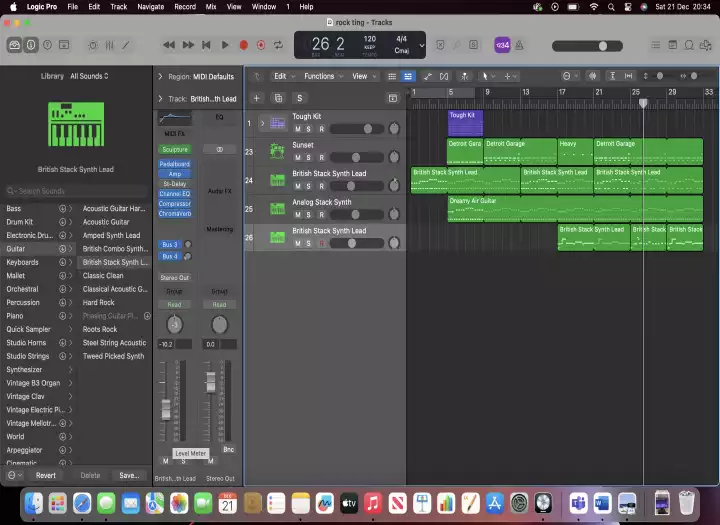Viewport: 720px width, 525px height.
Task: Click the Rewind transport button
Action: (169, 45)
